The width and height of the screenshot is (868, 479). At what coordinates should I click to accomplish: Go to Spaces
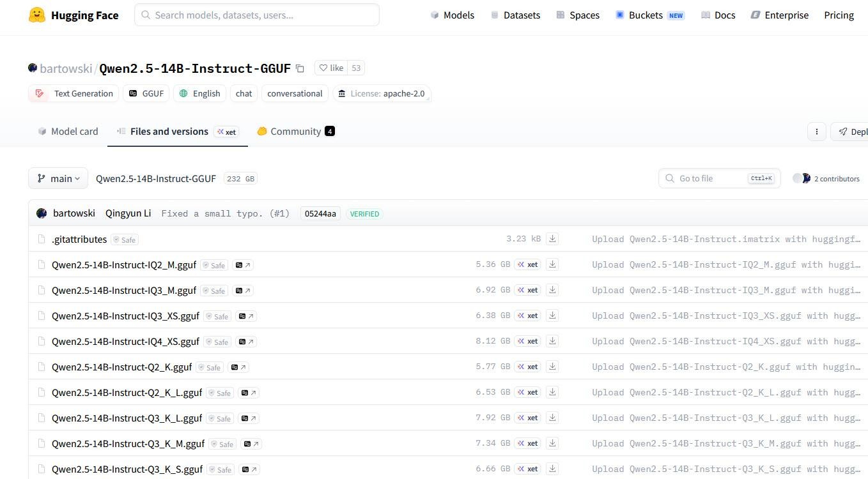[x=578, y=15]
